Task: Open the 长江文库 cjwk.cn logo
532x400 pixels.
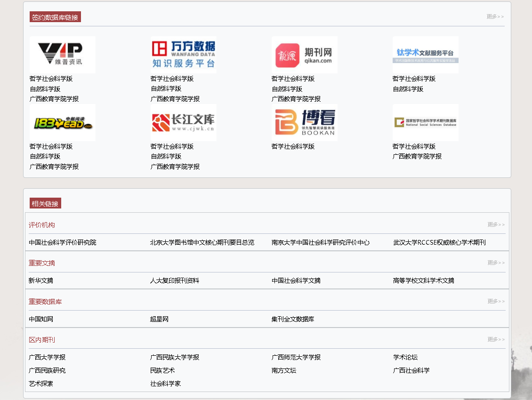Action: [x=183, y=122]
